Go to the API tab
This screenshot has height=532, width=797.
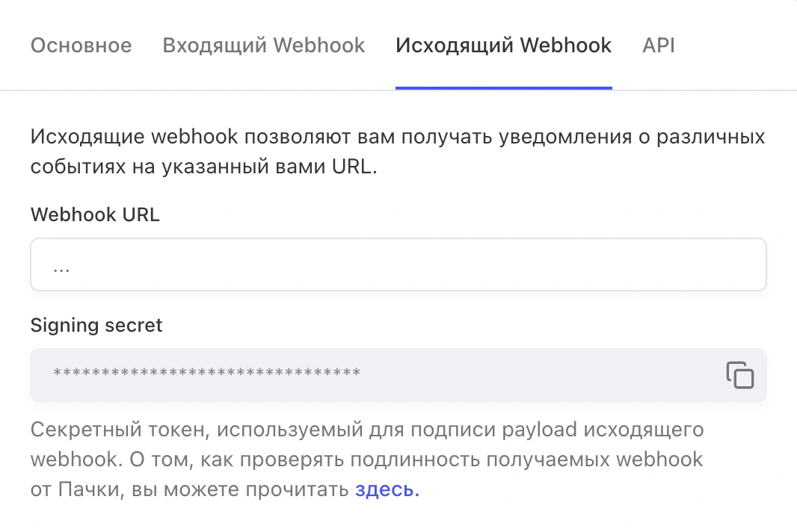click(659, 46)
